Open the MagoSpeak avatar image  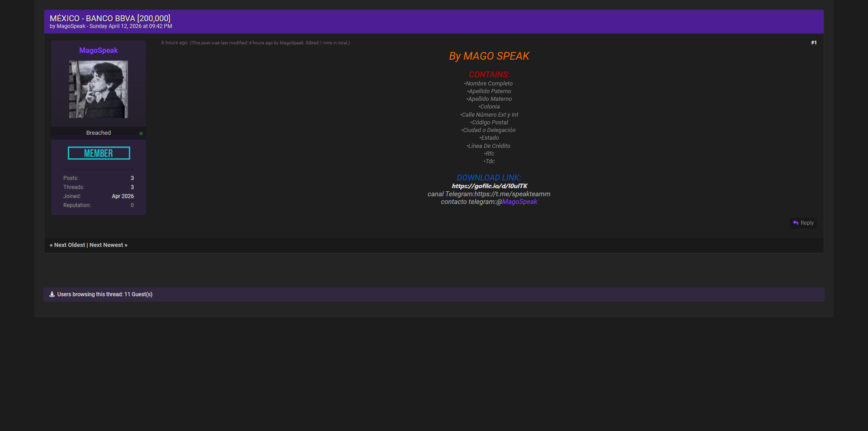click(x=99, y=90)
